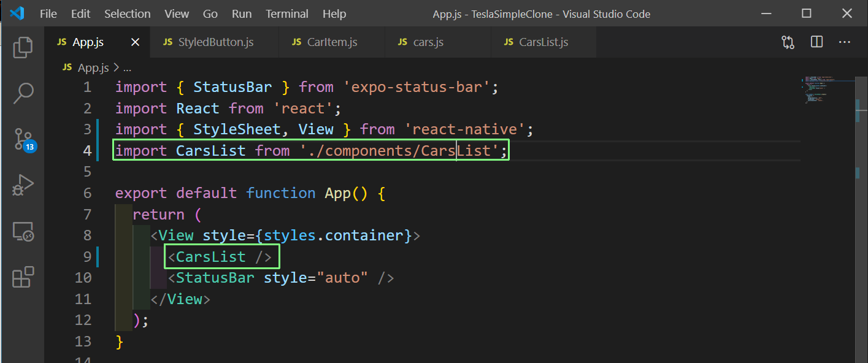Click the './components/CarsList' path string
Screen dimensions: 868x363
[399, 151]
